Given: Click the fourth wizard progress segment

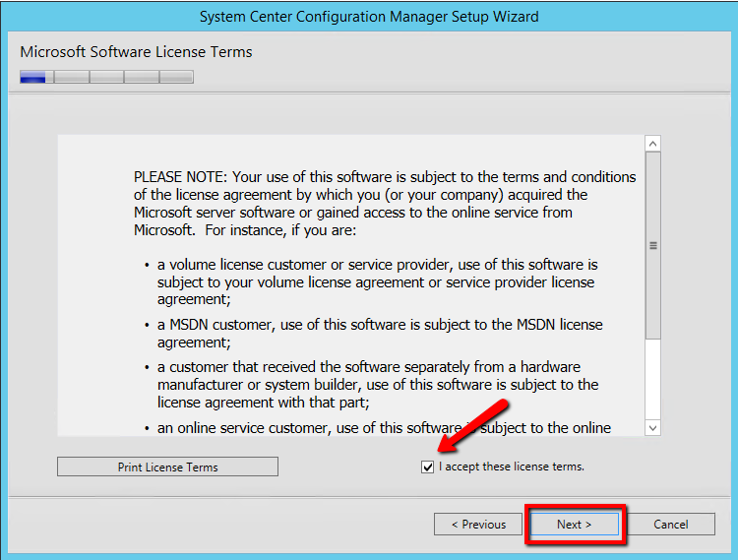Looking at the screenshot, I should (x=142, y=77).
